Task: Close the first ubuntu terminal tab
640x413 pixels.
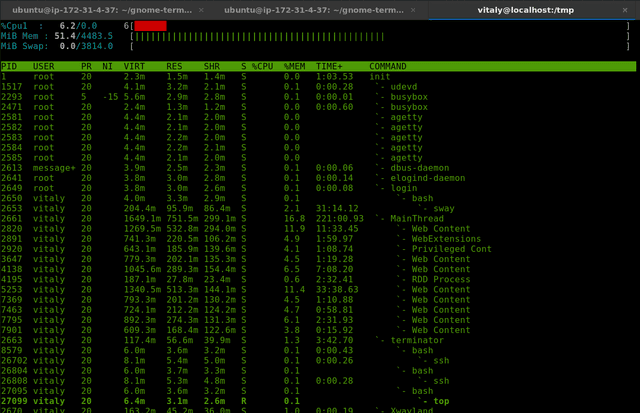Action: [x=201, y=10]
